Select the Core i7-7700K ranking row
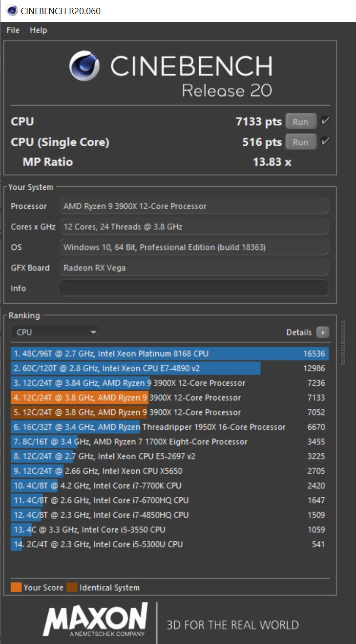 click(x=169, y=486)
